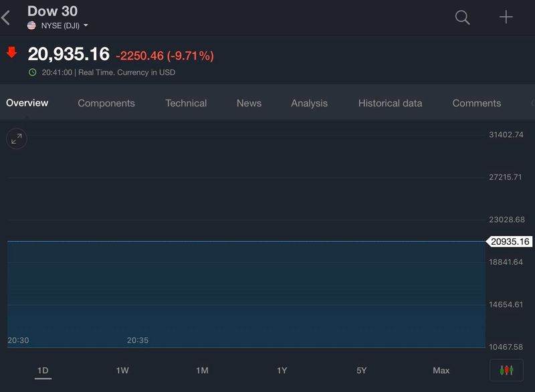Tap the red down arrow indicator
This screenshot has height=392, width=535.
(x=11, y=53)
